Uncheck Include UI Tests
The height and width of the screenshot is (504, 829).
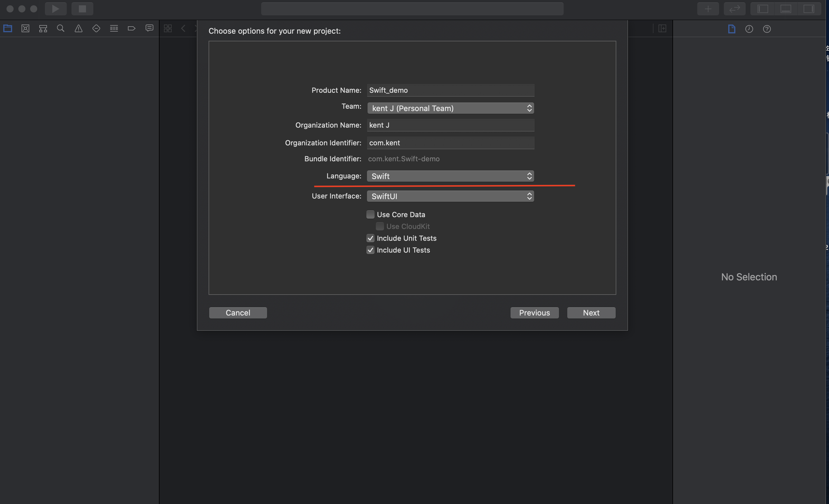tap(370, 250)
